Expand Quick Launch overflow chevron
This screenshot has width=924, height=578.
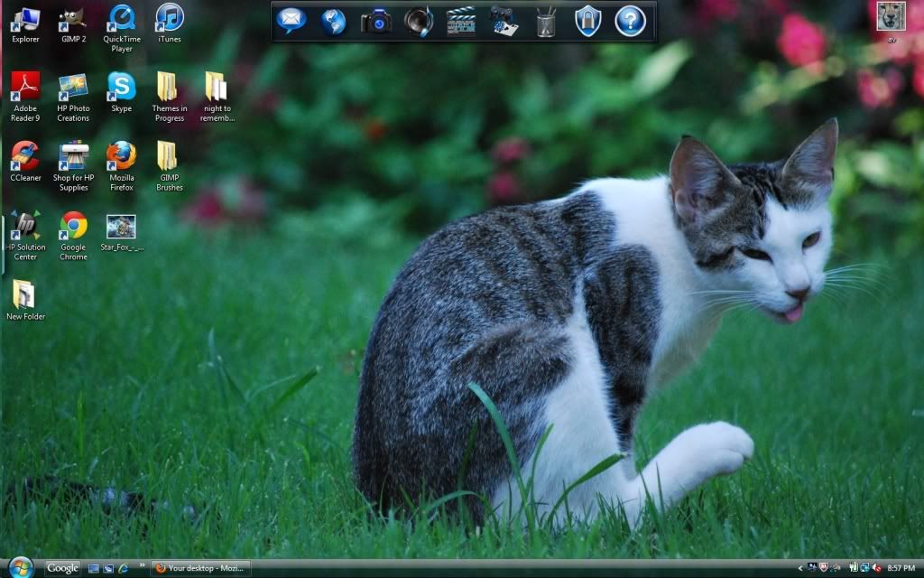click(142, 565)
